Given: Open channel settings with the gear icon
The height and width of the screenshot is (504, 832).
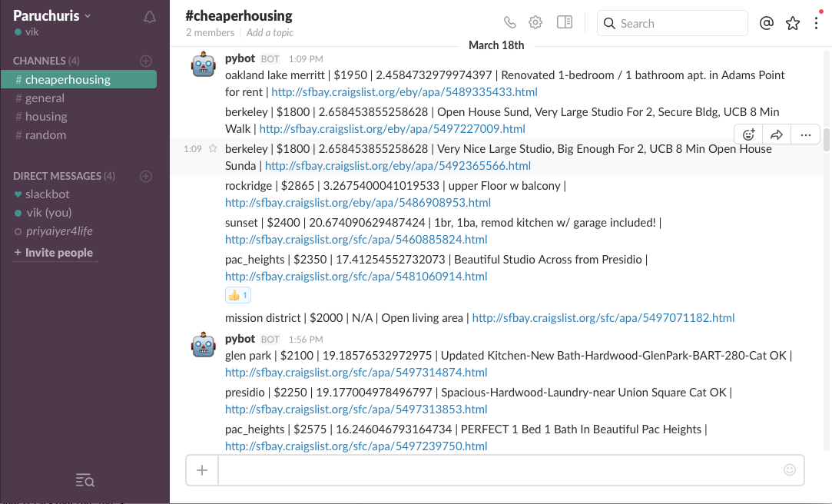Looking at the screenshot, I should 535,22.
